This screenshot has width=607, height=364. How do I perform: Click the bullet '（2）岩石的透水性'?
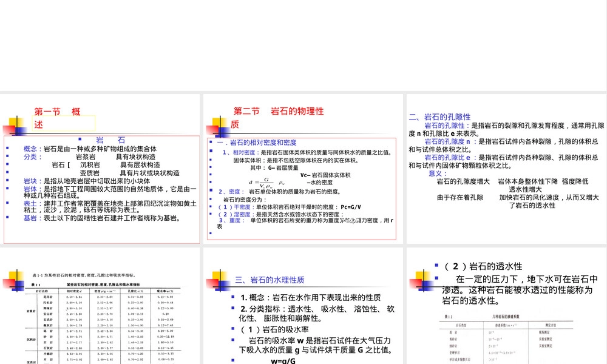coord(483,266)
